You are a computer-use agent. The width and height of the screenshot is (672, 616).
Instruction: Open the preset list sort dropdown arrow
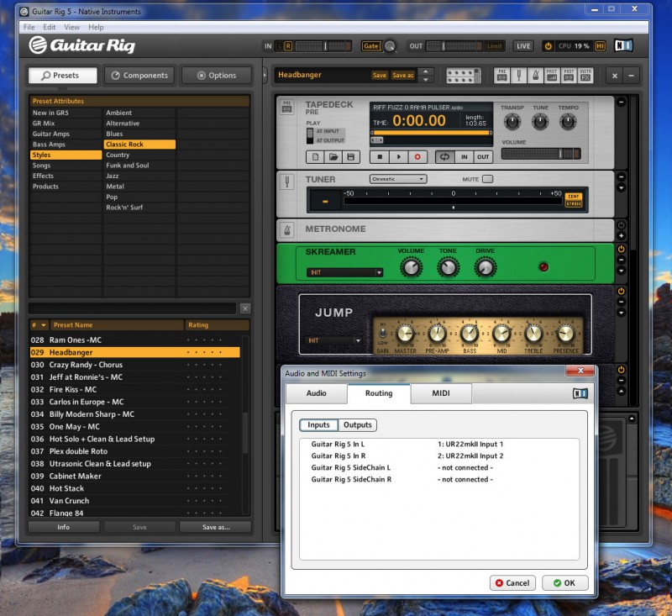44,325
